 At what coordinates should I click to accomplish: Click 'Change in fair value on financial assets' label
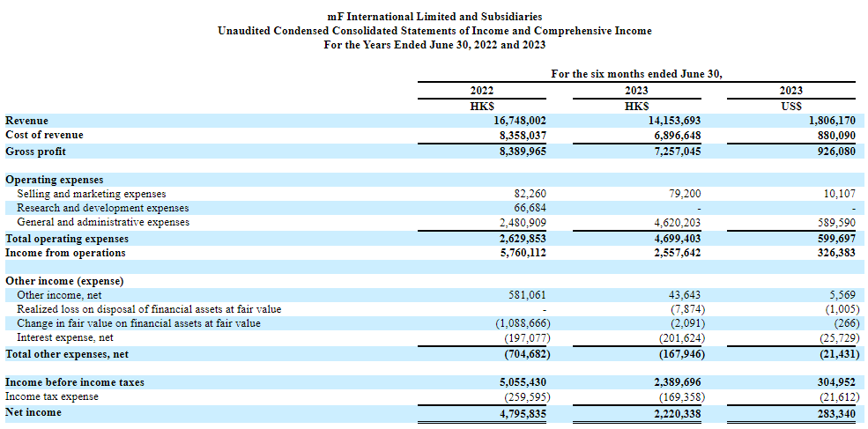[x=139, y=323]
